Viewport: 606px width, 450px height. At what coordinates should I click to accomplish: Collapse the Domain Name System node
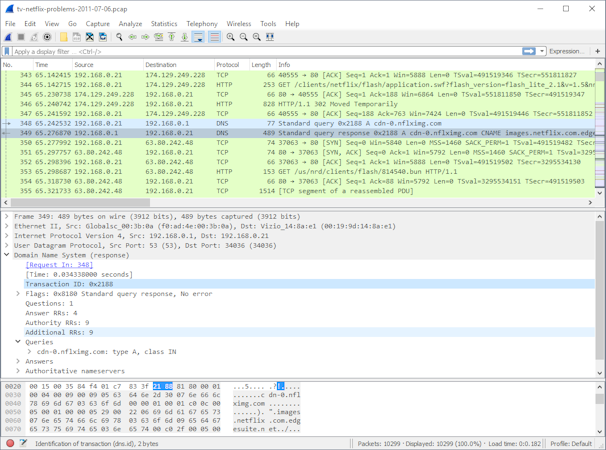(7, 255)
